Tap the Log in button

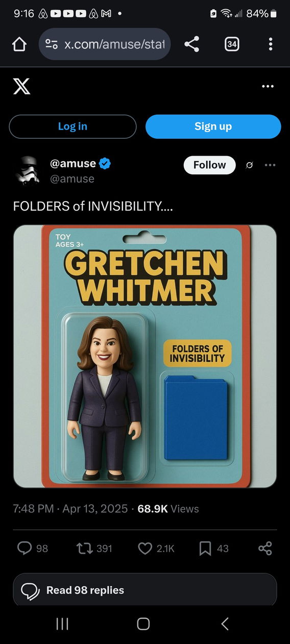(72, 127)
